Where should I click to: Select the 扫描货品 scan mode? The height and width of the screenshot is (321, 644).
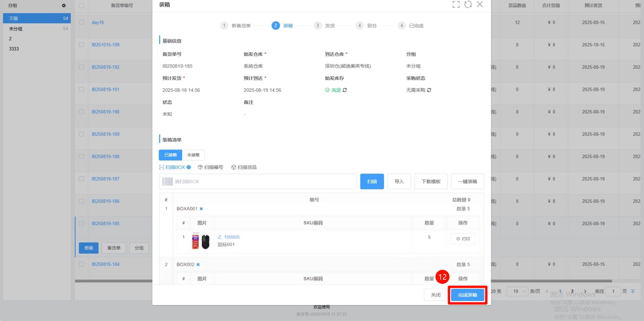244,167
